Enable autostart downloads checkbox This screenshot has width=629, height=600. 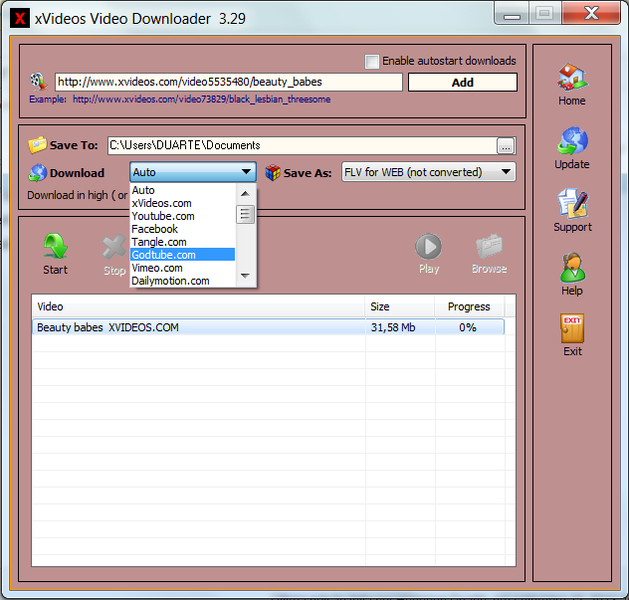(371, 61)
